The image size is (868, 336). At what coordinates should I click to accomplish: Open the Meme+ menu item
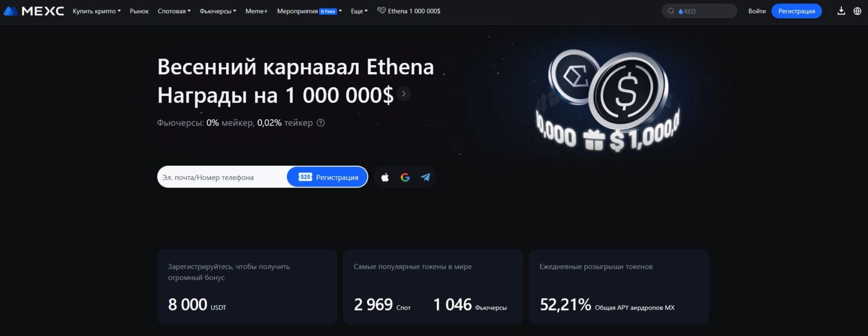point(256,11)
